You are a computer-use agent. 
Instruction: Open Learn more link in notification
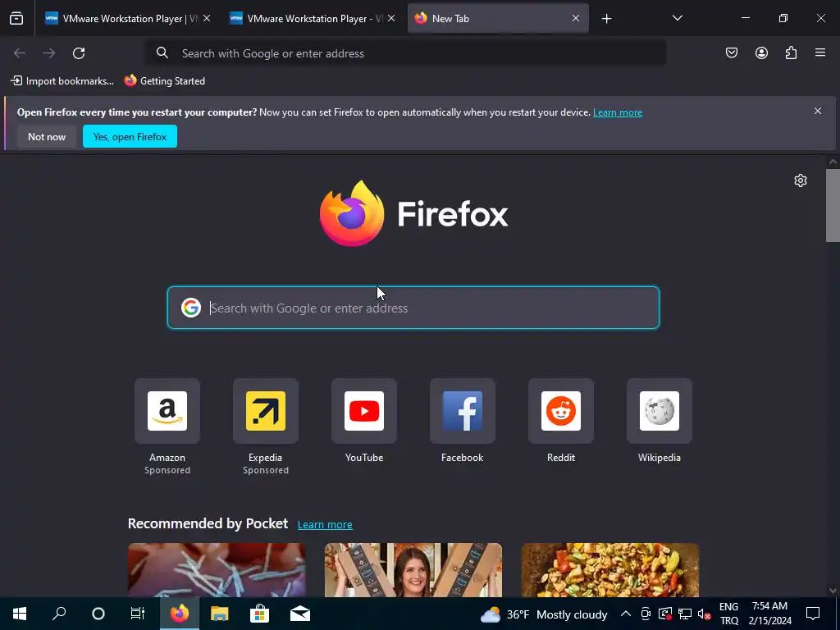pyautogui.click(x=617, y=112)
